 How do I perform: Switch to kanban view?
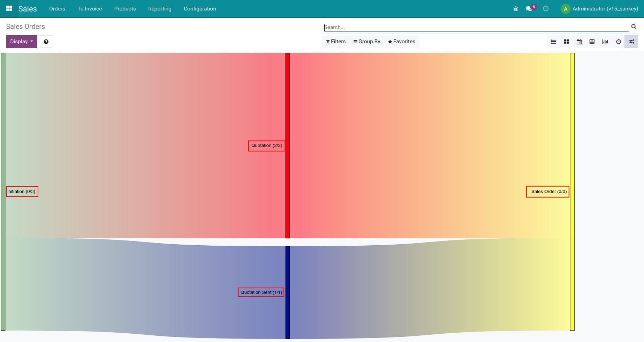[566, 42]
